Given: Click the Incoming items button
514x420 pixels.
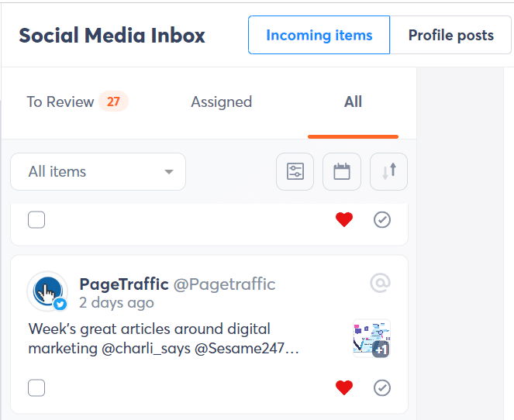Looking at the screenshot, I should pos(319,35).
